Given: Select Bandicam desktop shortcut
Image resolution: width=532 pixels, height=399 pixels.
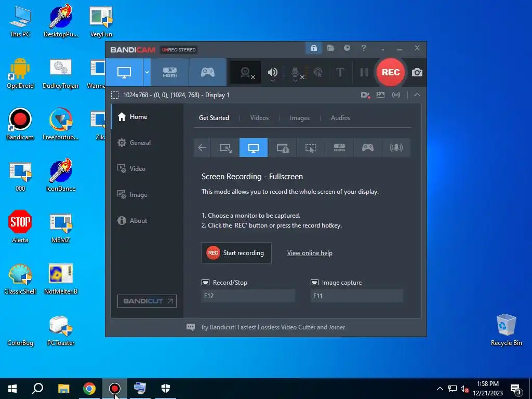Looking at the screenshot, I should point(20,124).
